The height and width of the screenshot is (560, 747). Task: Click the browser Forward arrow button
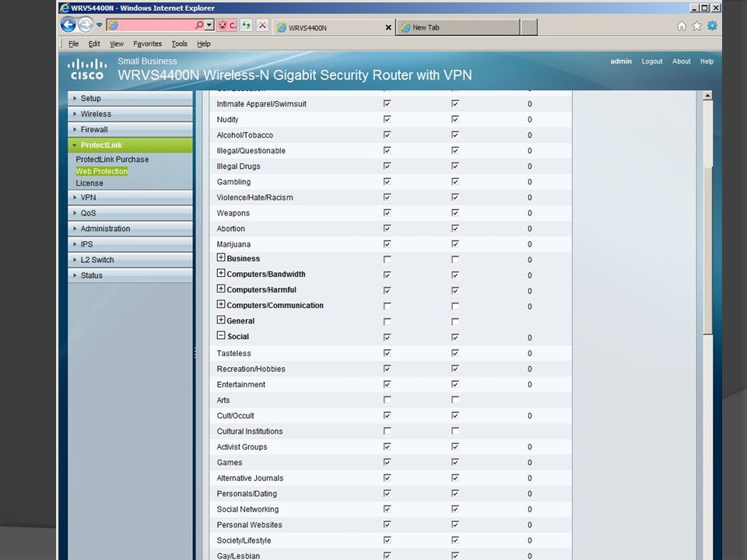pos(86,25)
